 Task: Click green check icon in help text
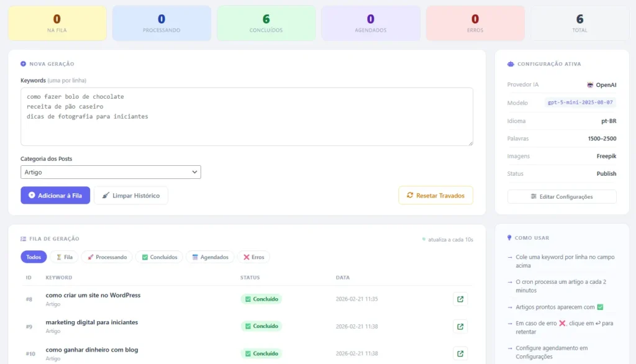[x=600, y=307]
